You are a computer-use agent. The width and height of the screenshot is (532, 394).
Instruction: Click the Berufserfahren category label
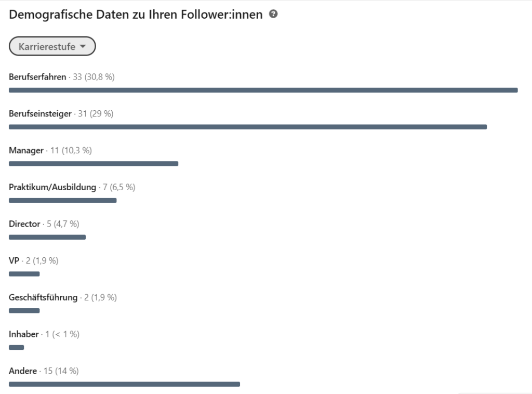(36, 76)
